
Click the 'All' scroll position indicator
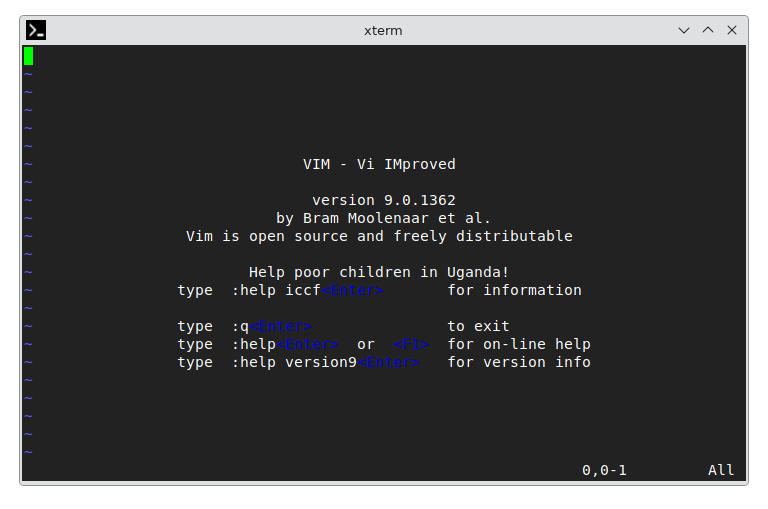click(721, 470)
